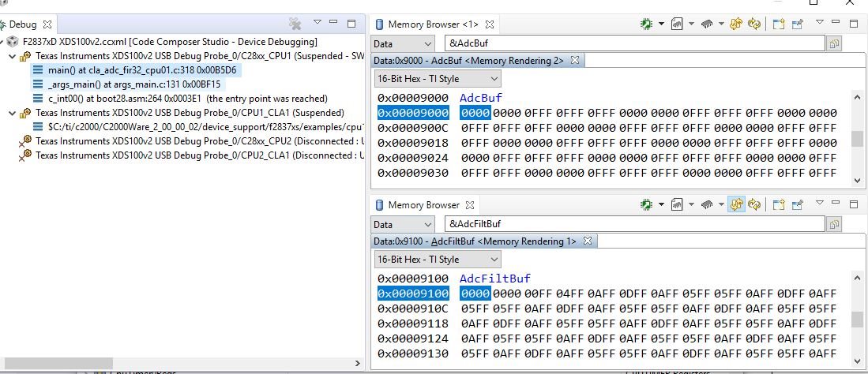The image size is (868, 374).
Task: Open 16-Bit Hex format dropdown for AdcFiltBuf
Action: pos(438,259)
